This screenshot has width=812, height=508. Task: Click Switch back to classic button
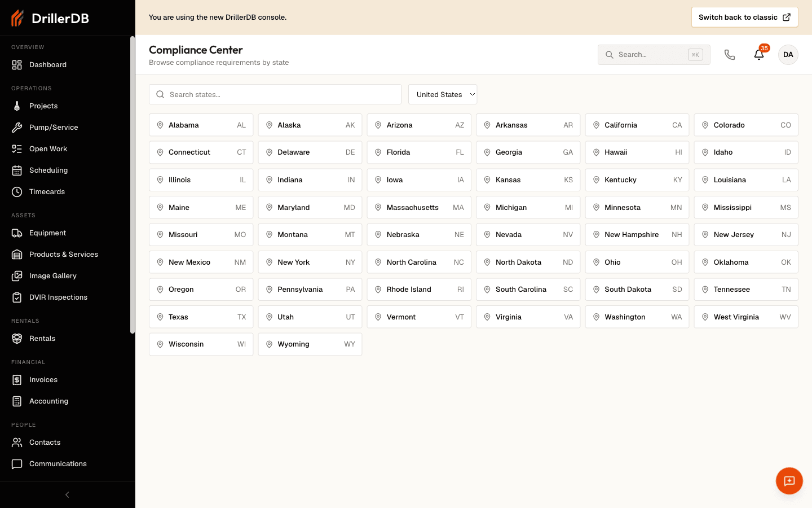(745, 17)
